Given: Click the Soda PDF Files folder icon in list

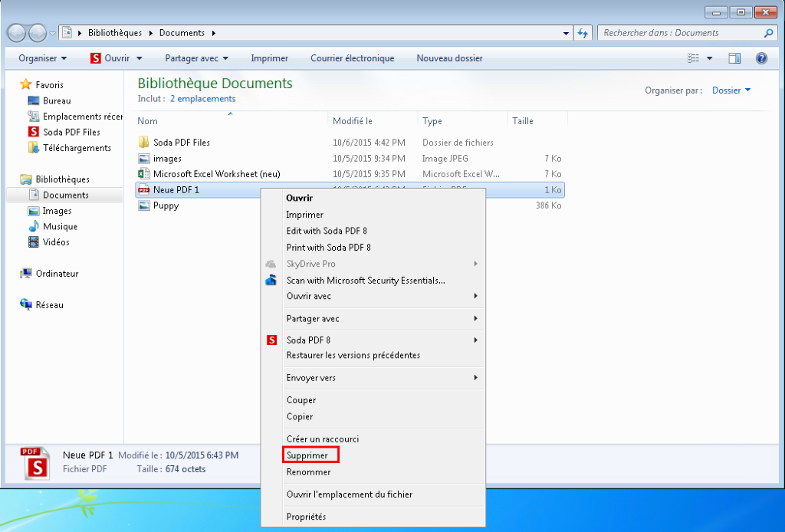Looking at the screenshot, I should pos(143,142).
